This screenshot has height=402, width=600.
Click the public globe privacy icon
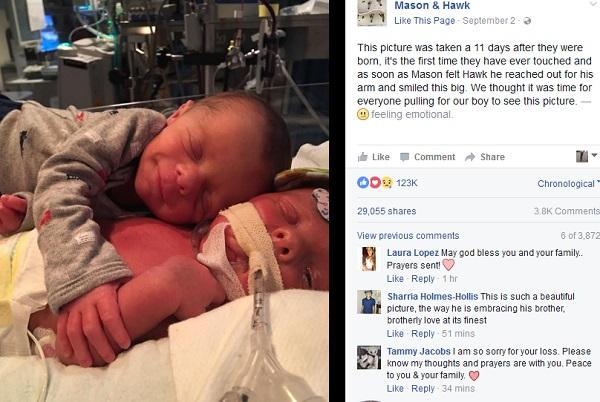(x=527, y=21)
